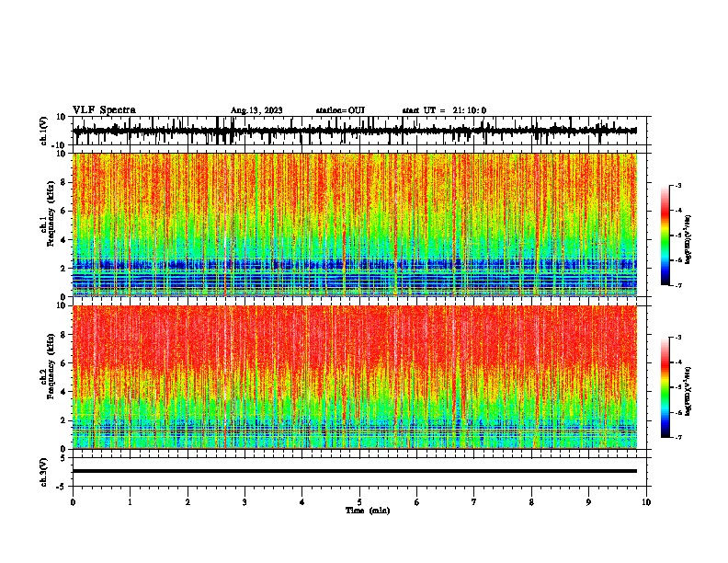
Task: Click the ch.1 voltage waveform trace panel
Action: [358, 131]
